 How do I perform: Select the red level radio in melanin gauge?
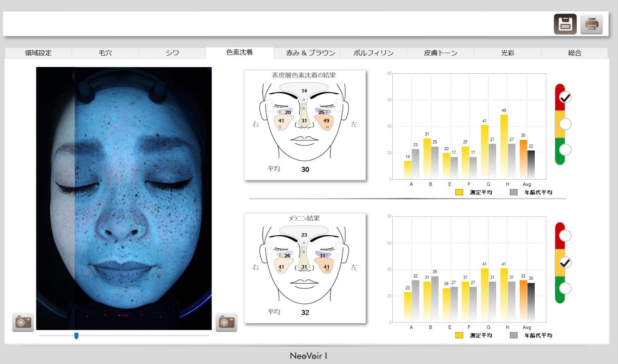[565, 235]
